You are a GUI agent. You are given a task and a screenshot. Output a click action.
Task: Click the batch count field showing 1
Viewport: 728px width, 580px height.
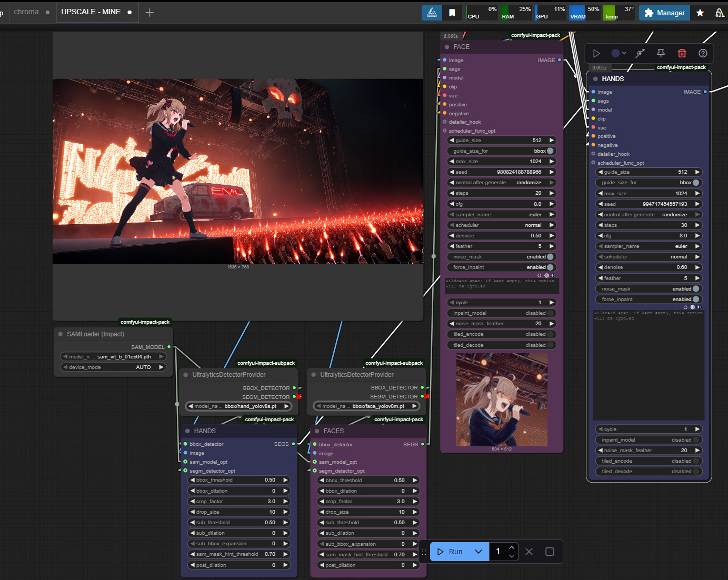[498, 552]
